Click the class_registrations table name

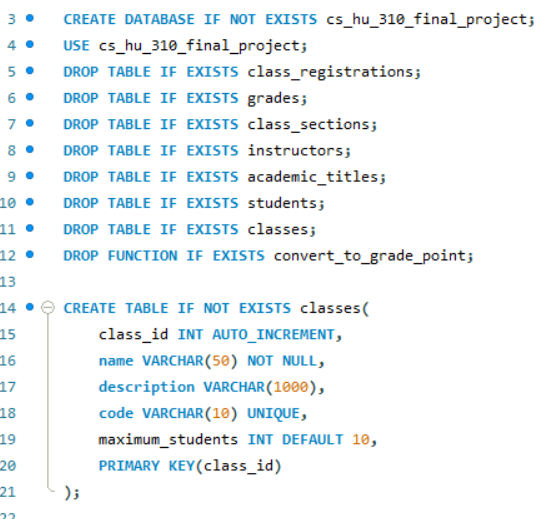coord(330,73)
